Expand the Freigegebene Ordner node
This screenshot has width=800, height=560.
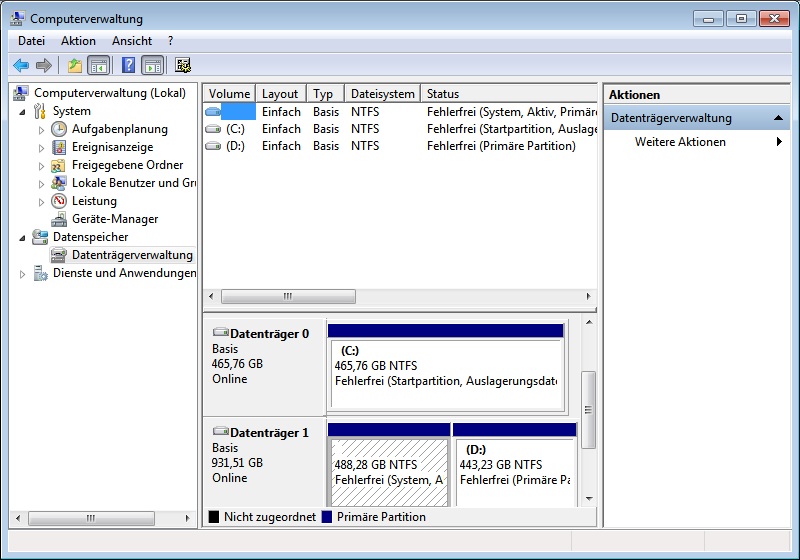tap(41, 165)
